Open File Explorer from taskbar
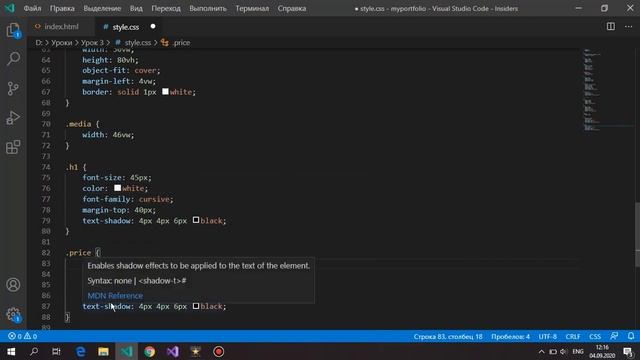This screenshot has width=640, height=360. 103,351
